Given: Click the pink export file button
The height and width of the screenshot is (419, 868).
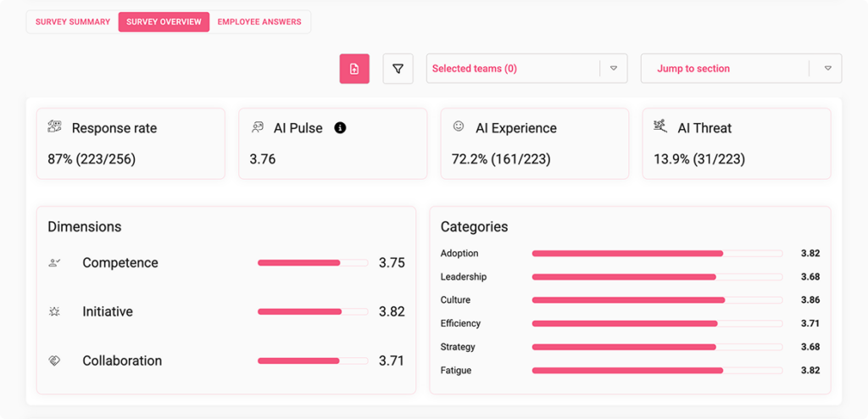Looking at the screenshot, I should coord(354,69).
